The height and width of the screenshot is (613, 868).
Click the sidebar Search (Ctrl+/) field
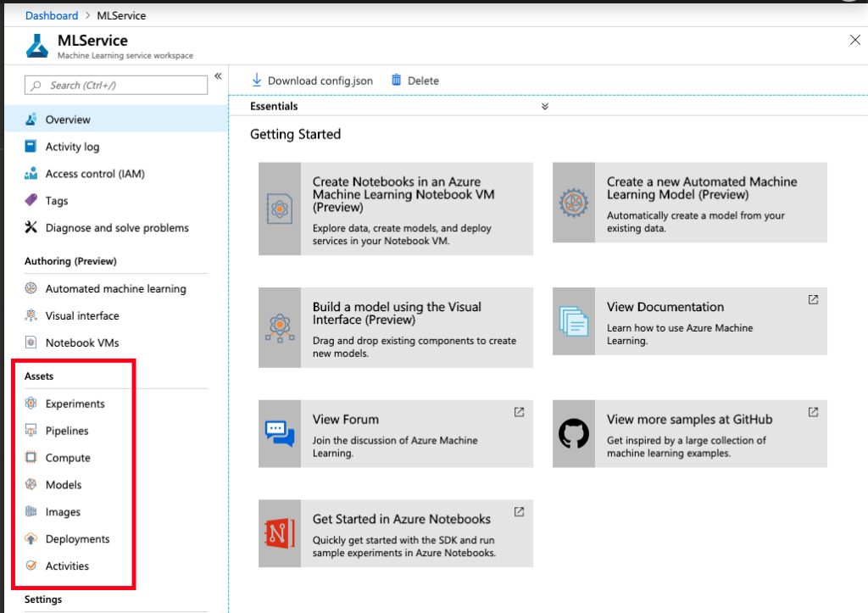coord(116,86)
